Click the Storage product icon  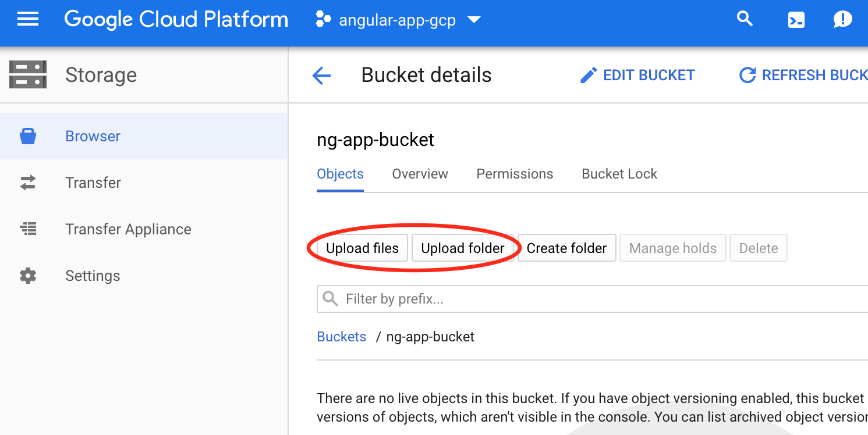(28, 75)
